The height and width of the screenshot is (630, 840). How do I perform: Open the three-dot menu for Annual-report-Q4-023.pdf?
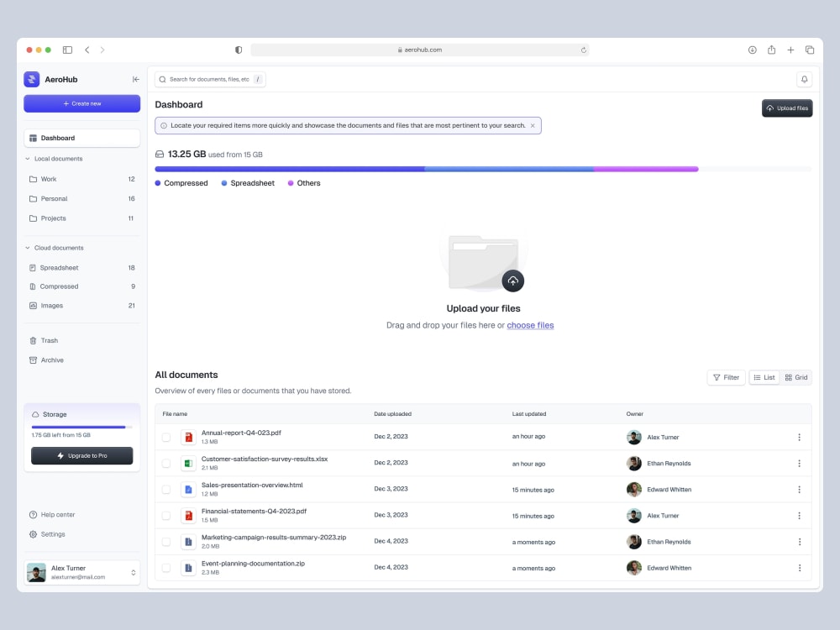[799, 437]
